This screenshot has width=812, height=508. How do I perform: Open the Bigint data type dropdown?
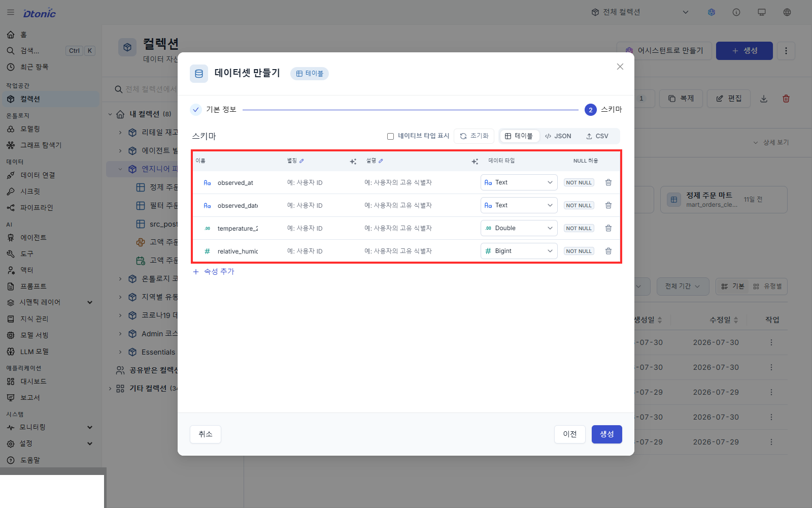519,251
